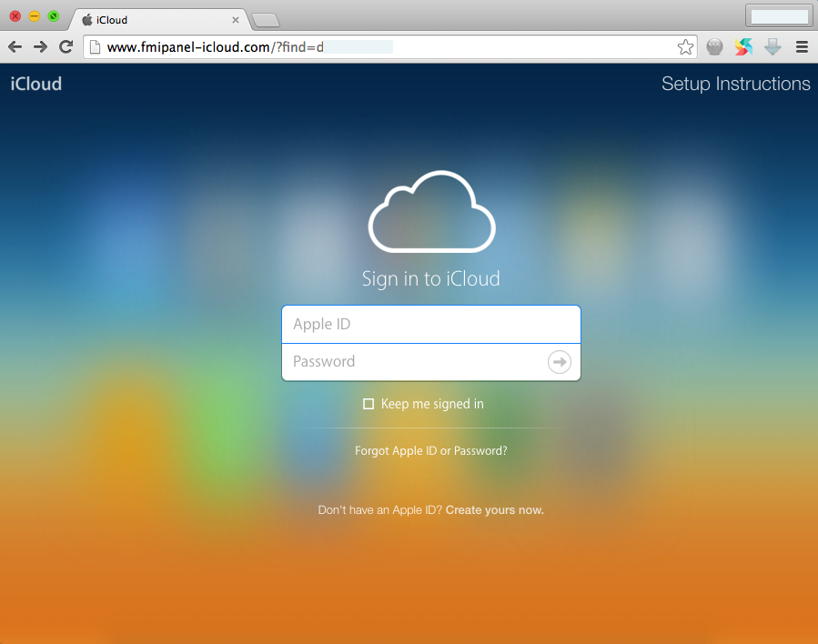Image resolution: width=818 pixels, height=644 pixels.
Task: Click the cloud logo above sign in
Action: 431,212
